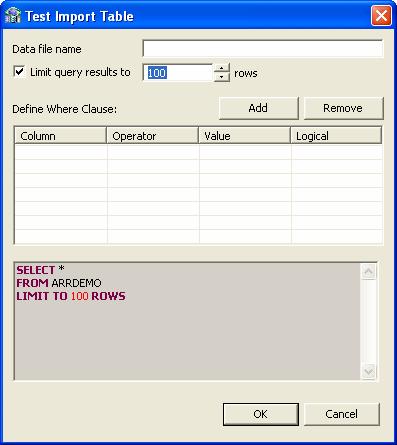Click the row limit value field
The width and height of the screenshot is (397, 445).
coord(177,73)
